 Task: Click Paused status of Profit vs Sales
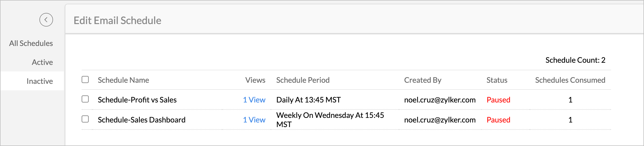tap(498, 100)
